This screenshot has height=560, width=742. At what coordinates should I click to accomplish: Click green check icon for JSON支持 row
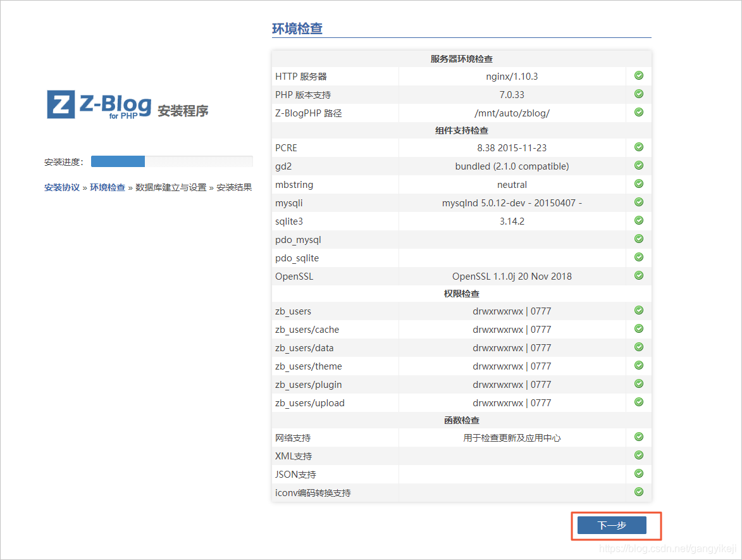(x=639, y=473)
